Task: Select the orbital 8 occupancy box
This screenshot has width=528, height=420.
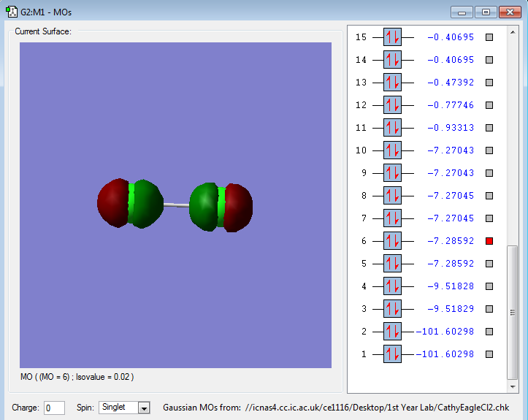Action: 392,196
